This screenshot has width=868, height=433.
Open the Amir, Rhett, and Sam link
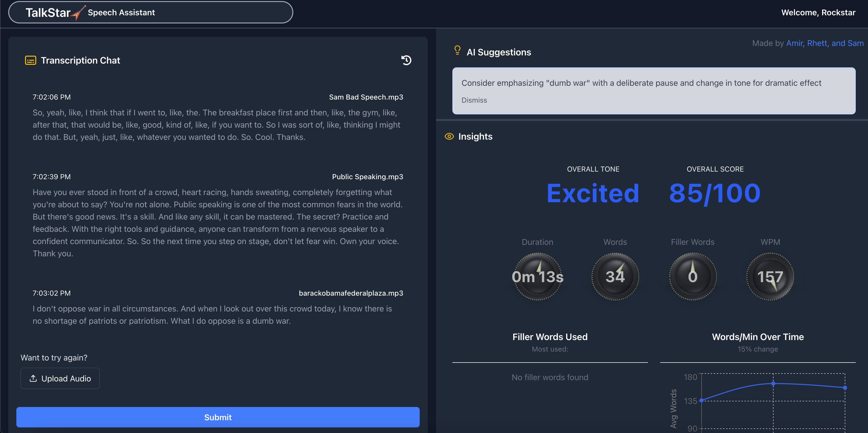click(825, 43)
